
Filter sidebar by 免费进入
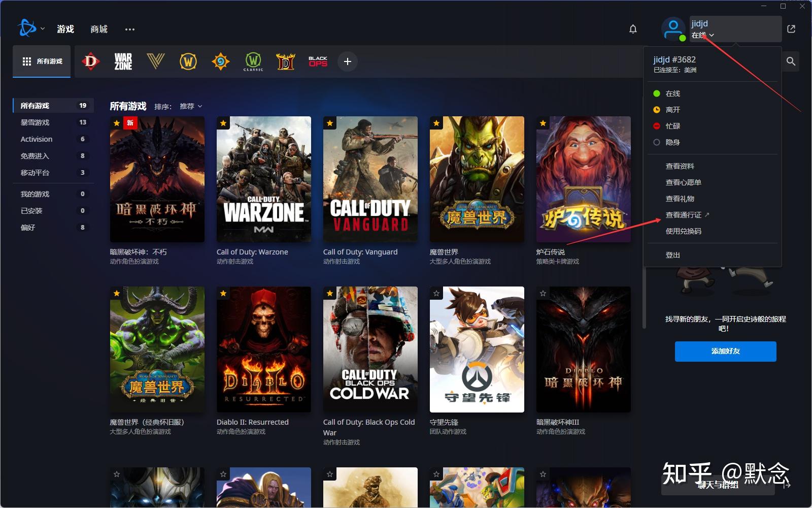tap(53, 156)
